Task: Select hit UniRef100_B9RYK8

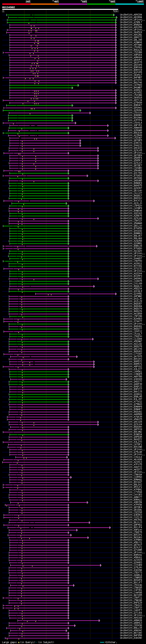Action: [x=131, y=67]
